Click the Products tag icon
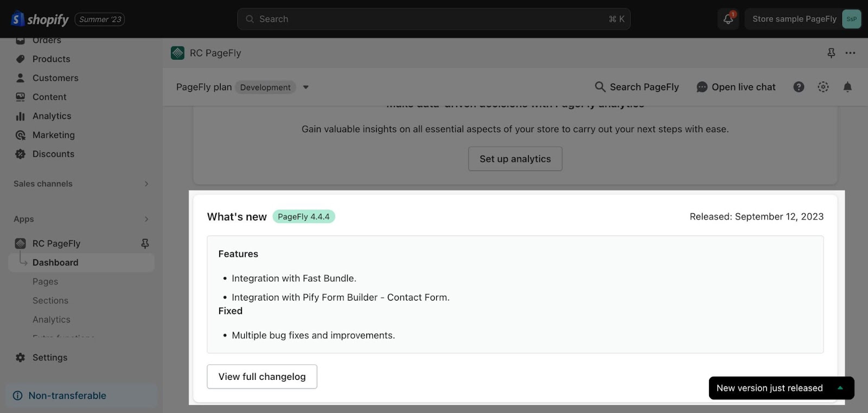 [x=21, y=59]
